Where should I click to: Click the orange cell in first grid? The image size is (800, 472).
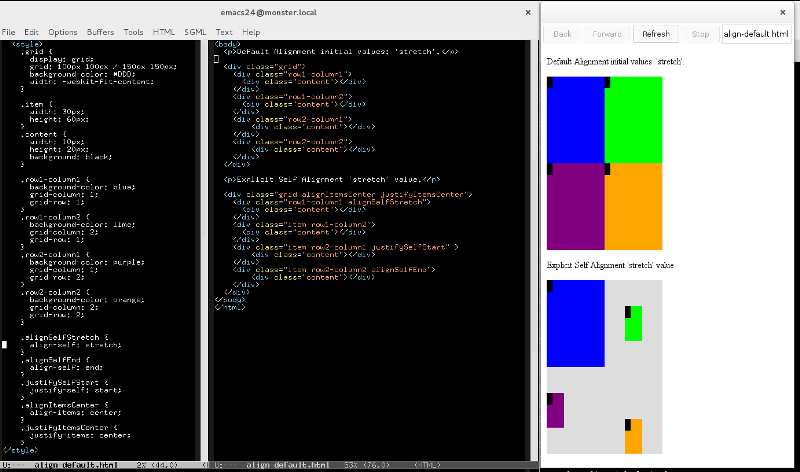tap(633, 207)
